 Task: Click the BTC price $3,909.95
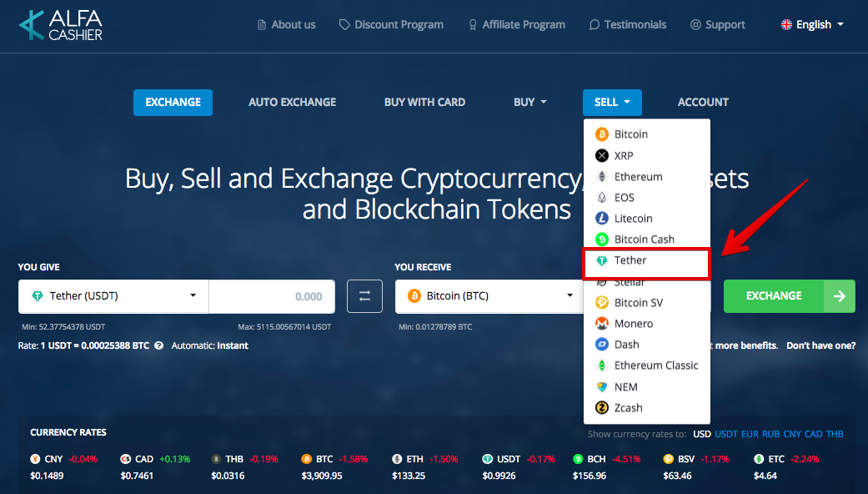pos(322,476)
